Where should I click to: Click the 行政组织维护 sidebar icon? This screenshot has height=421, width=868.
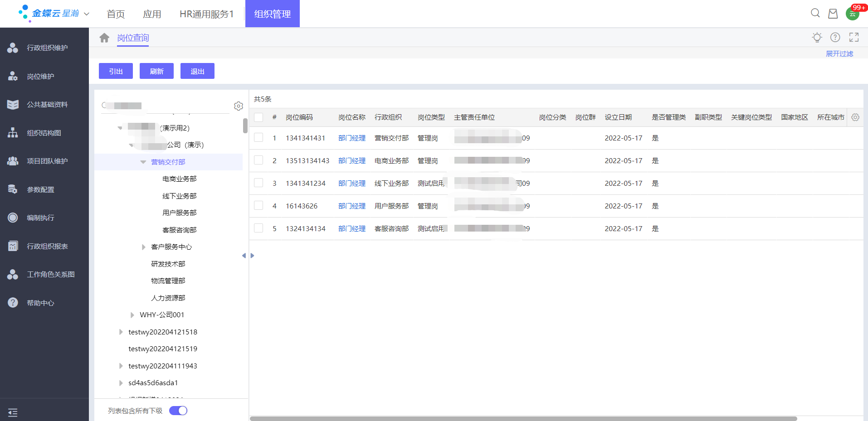pos(13,48)
